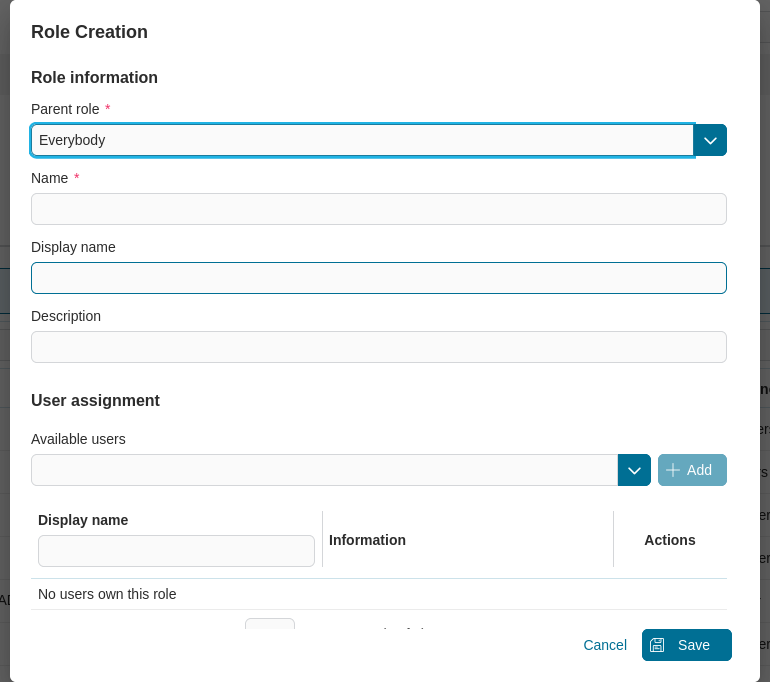
Task: Expand the Parent role dropdown chevron
Action: pyautogui.click(x=710, y=140)
